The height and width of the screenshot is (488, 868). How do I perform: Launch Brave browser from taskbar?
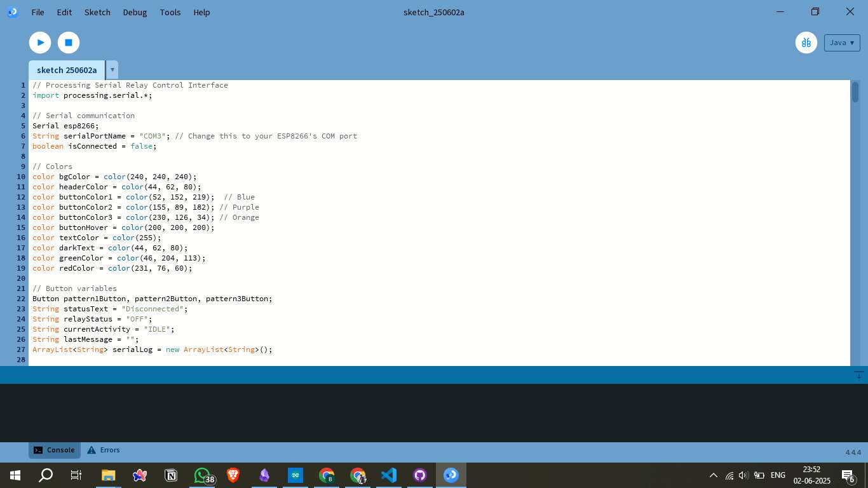pos(233,475)
